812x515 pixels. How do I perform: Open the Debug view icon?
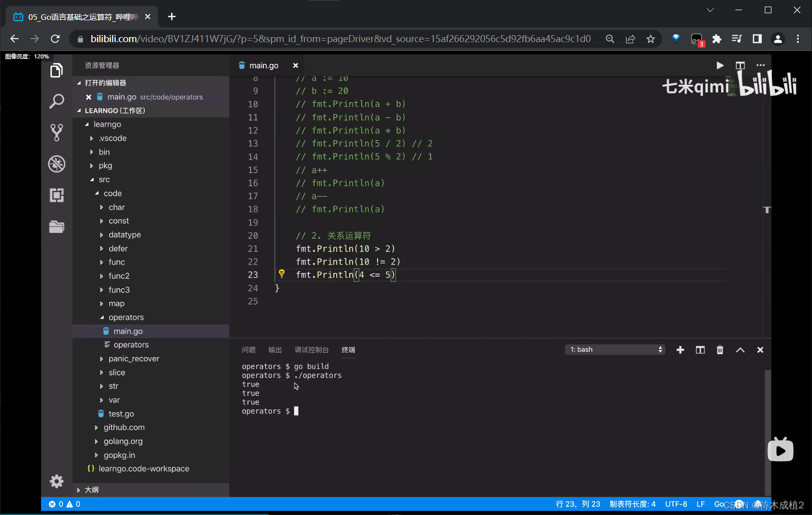[56, 164]
